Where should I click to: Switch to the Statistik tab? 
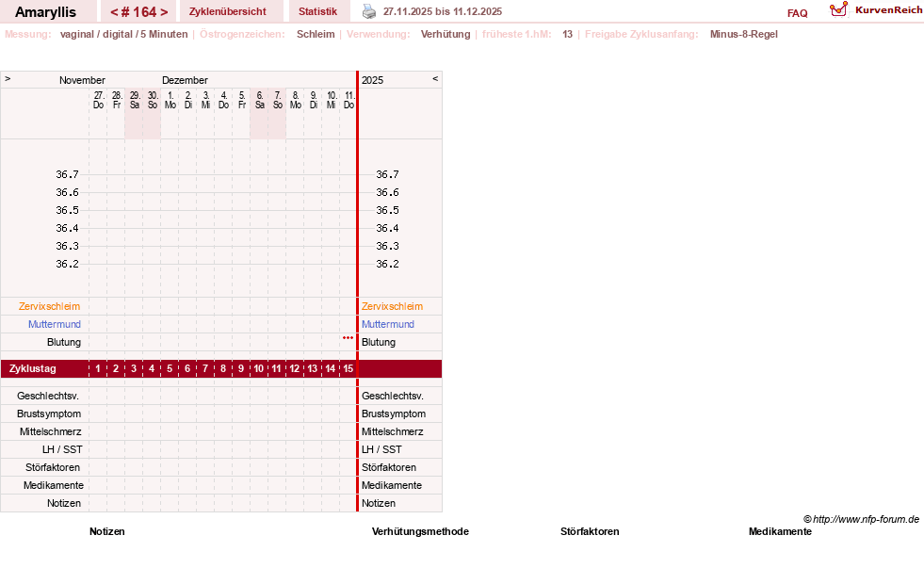point(317,12)
